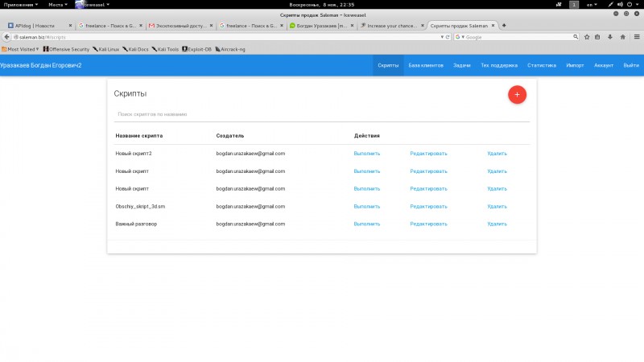Click the clock Воскресенье 22:35 in panel
The height and width of the screenshot is (362, 644).
(321, 5)
